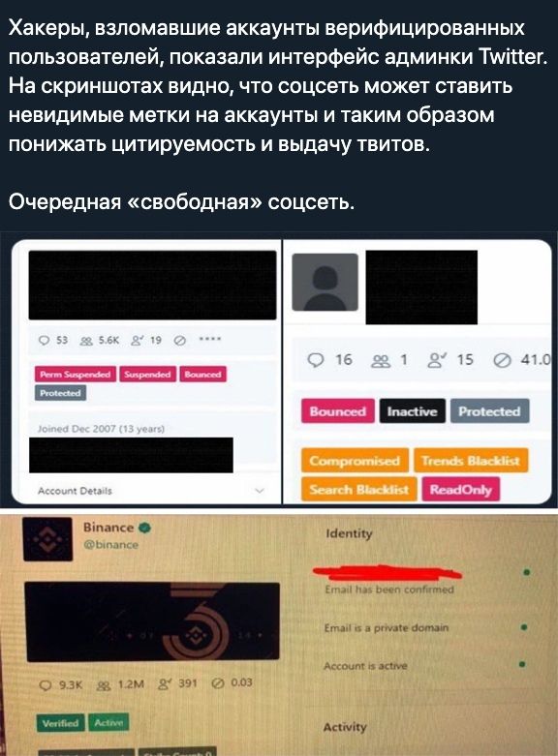Select the Search Blacklist label
This screenshot has height=756, width=558.
click(x=359, y=490)
